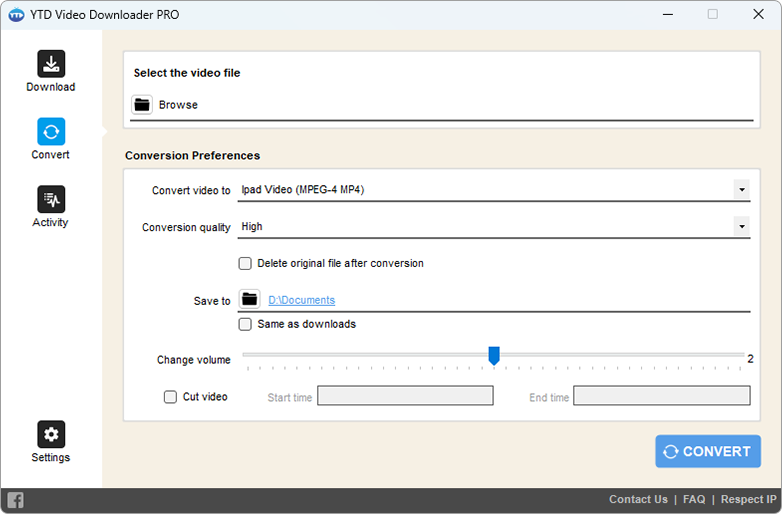Click the Browse folder icon
This screenshot has width=782, height=514.
[x=142, y=105]
